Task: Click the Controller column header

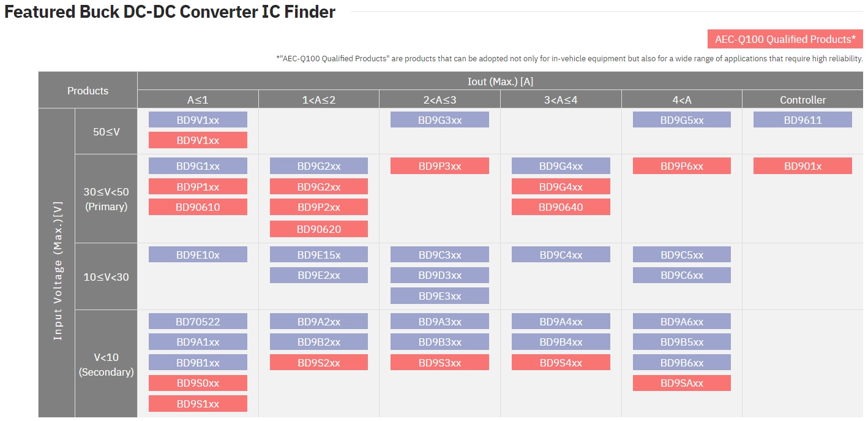Action: point(803,100)
